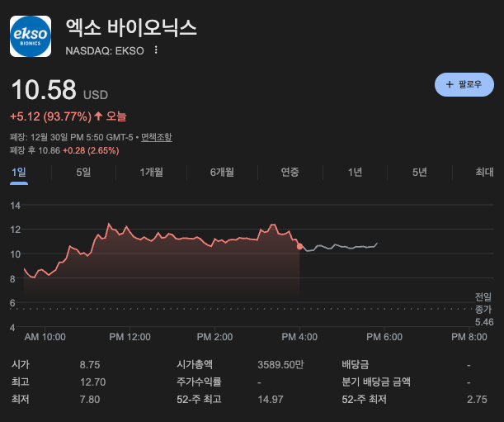
Task: Click the 팔로우 follow button
Action: click(464, 85)
